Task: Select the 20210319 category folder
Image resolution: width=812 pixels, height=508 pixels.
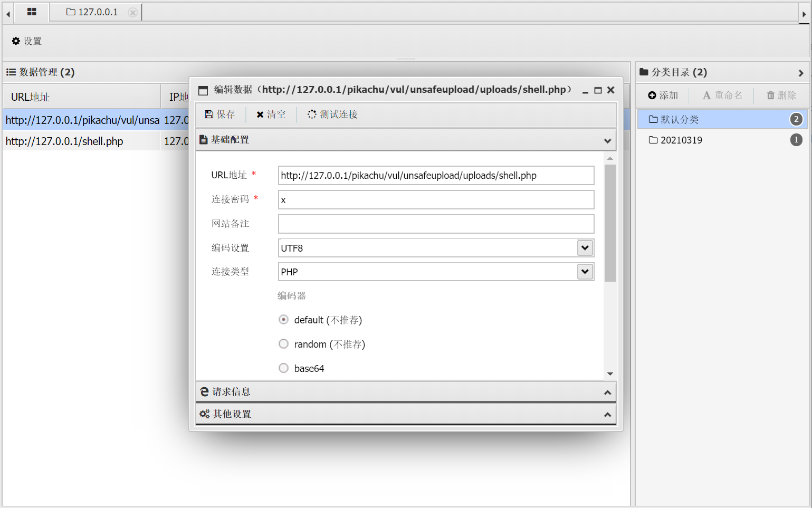Action: pos(722,140)
